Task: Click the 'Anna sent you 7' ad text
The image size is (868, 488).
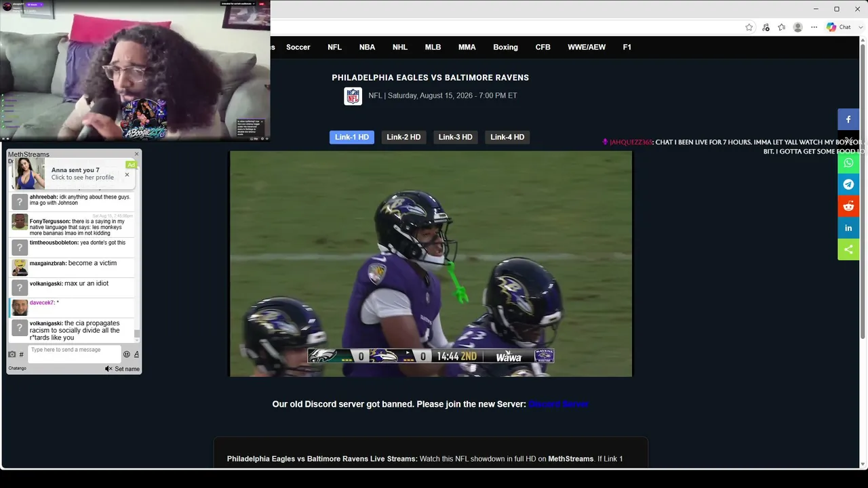Action: 75,170
